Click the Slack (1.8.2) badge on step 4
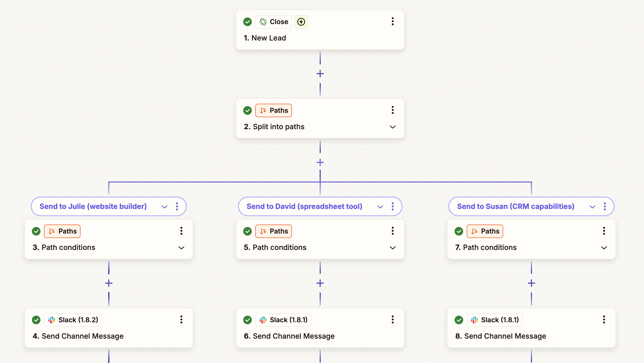 point(73,320)
